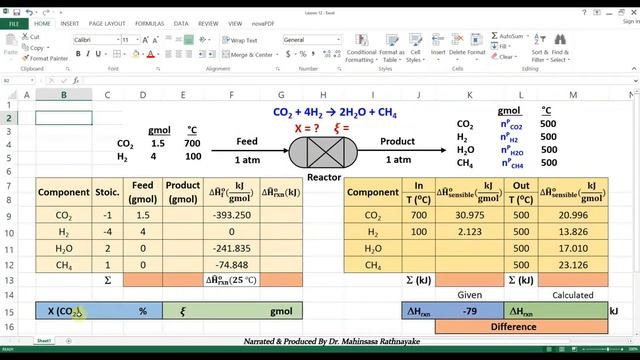Apply percent style number format

coord(303,54)
